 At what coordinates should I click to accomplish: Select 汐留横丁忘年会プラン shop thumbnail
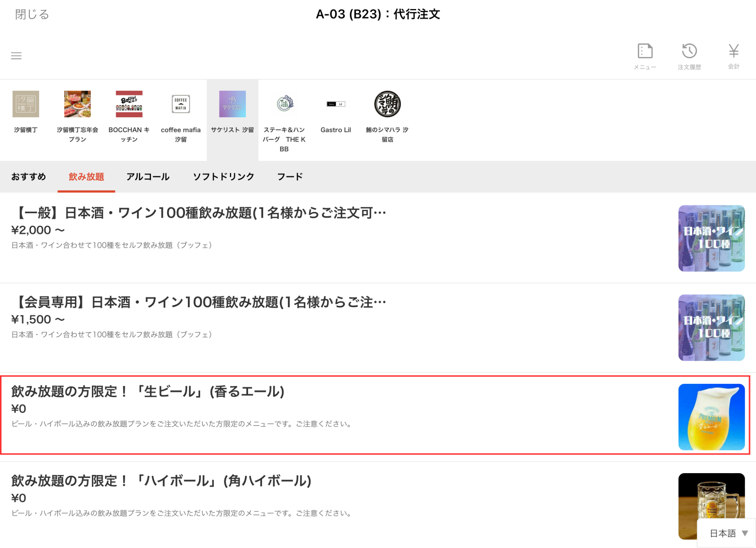click(78, 104)
